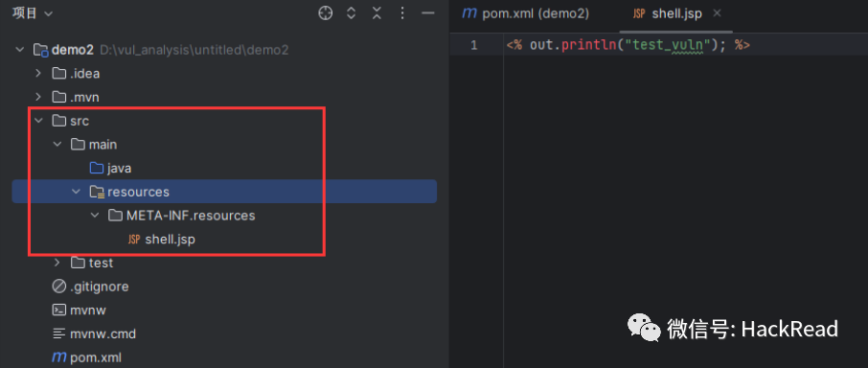Click the test folder icon

point(78,263)
